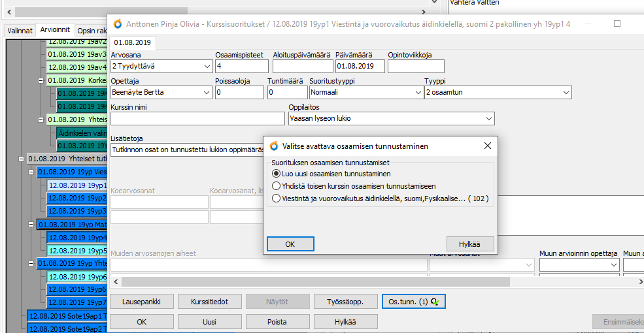Open the Oppilaitos dropdown list
644x333 pixels.
488,119
